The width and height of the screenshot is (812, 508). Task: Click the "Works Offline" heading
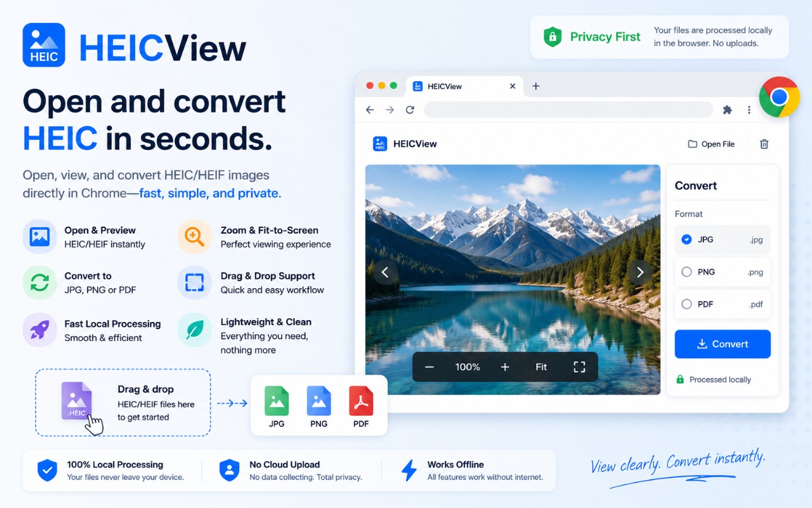(455, 465)
